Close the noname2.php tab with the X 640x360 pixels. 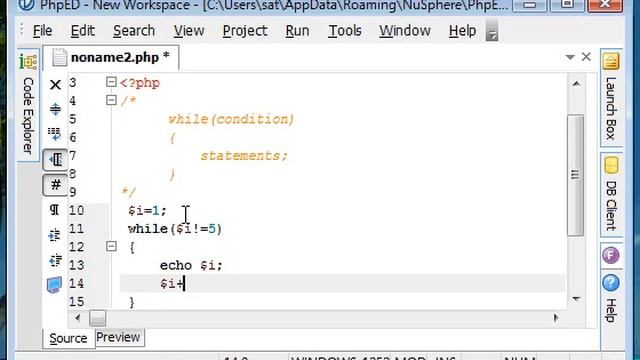coord(586,57)
